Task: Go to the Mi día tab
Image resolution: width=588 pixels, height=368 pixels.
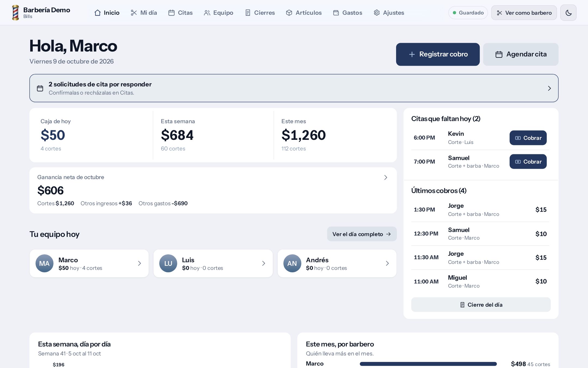Action: pos(144,13)
